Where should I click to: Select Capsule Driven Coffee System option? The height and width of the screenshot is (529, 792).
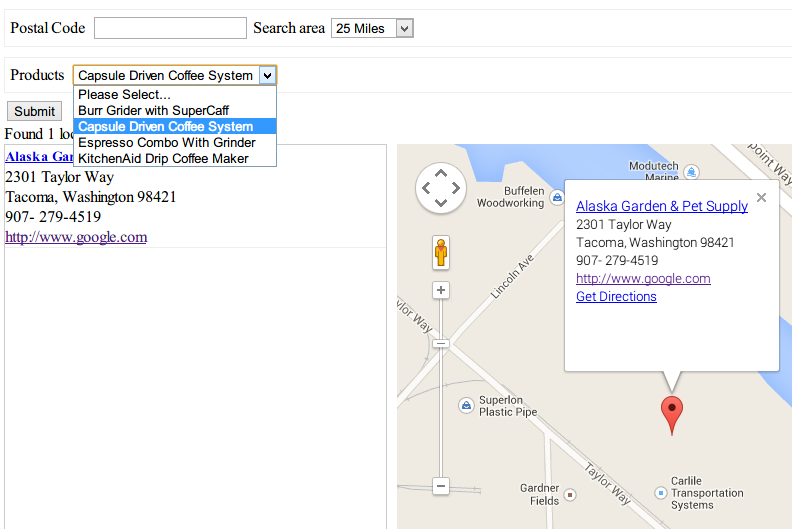point(175,126)
